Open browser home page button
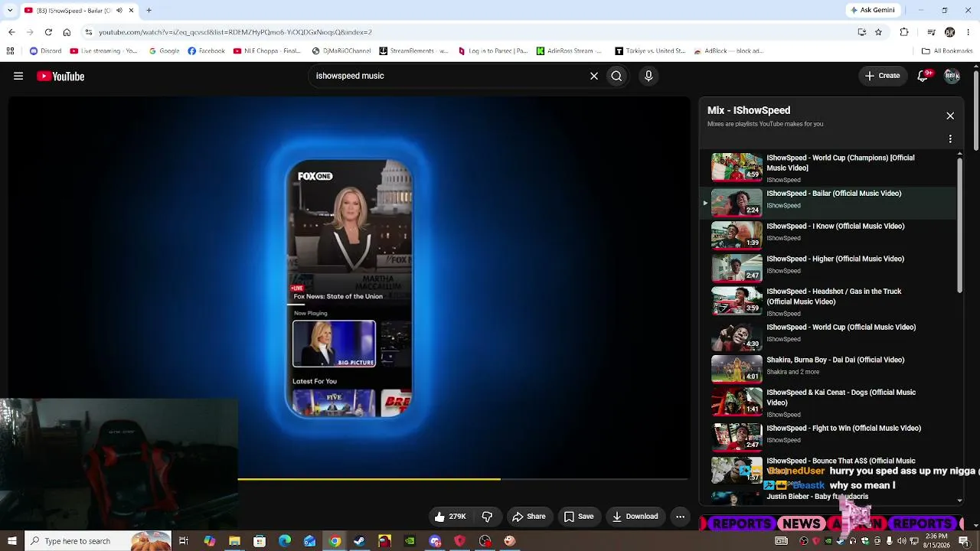Viewport: 980px width, 551px height. pos(67,32)
